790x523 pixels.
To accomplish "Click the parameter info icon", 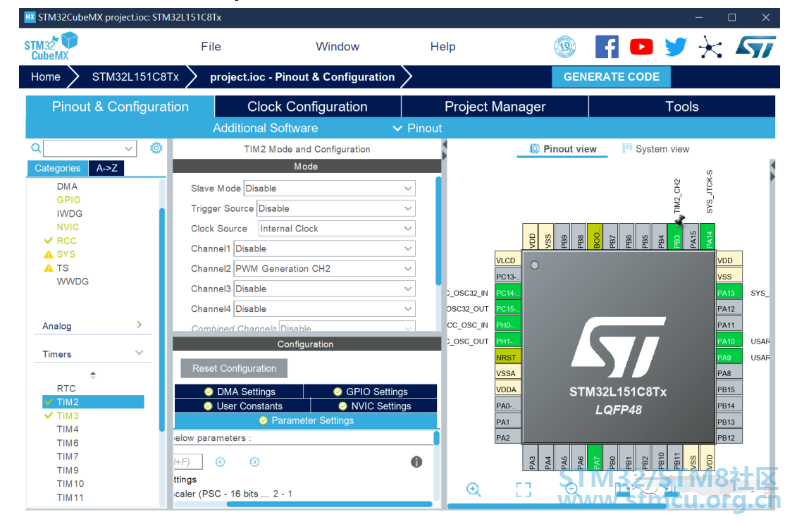I will point(416,462).
